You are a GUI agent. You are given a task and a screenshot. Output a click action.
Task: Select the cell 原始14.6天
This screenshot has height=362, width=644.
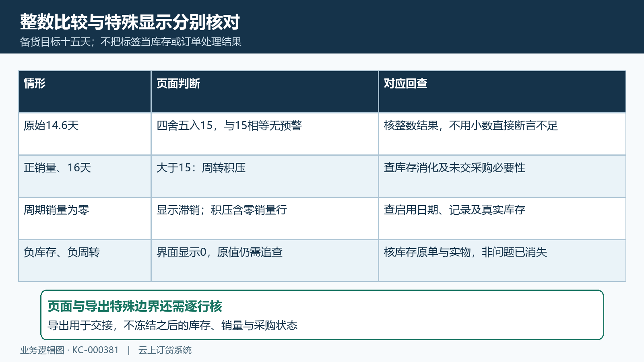(85, 134)
